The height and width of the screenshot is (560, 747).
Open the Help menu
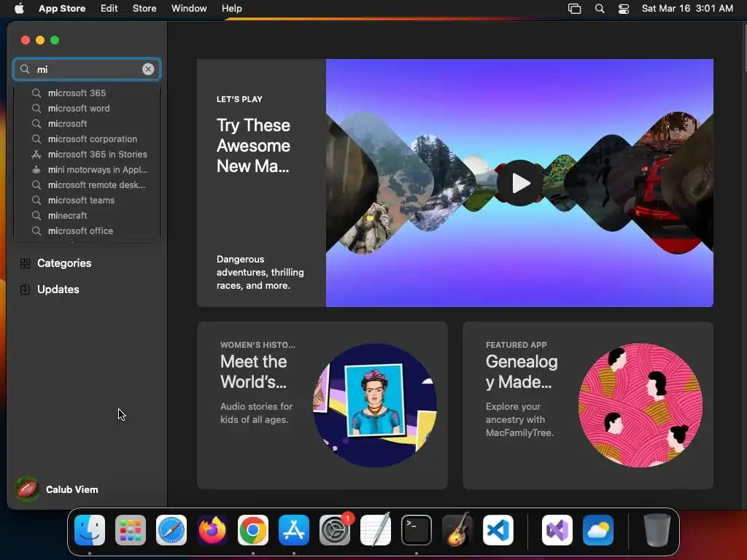click(x=231, y=8)
